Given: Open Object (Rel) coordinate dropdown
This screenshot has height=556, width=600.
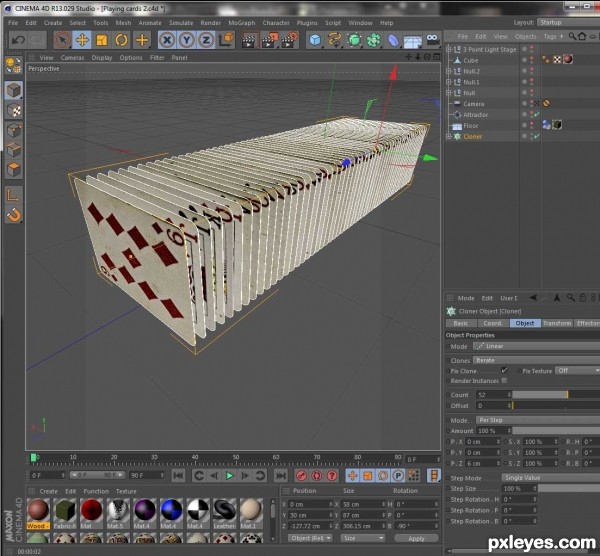Looking at the screenshot, I should [310, 538].
